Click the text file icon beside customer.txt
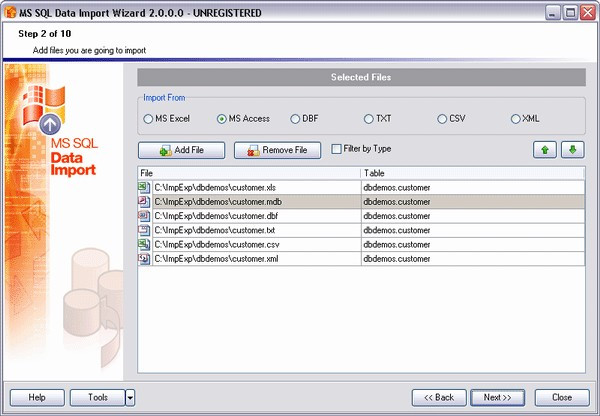Image resolution: width=600 pixels, height=416 pixels. [144, 230]
